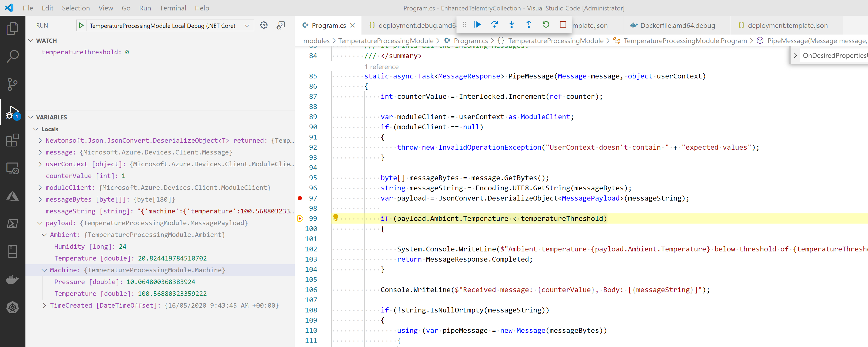Open the Azure view in activity bar
The height and width of the screenshot is (347, 868).
point(13,196)
